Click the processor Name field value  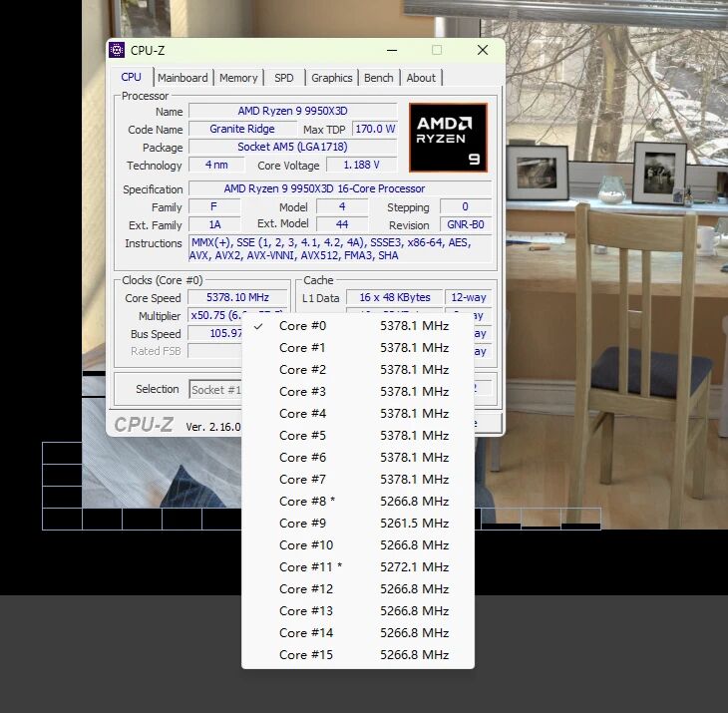pyautogui.click(x=292, y=111)
